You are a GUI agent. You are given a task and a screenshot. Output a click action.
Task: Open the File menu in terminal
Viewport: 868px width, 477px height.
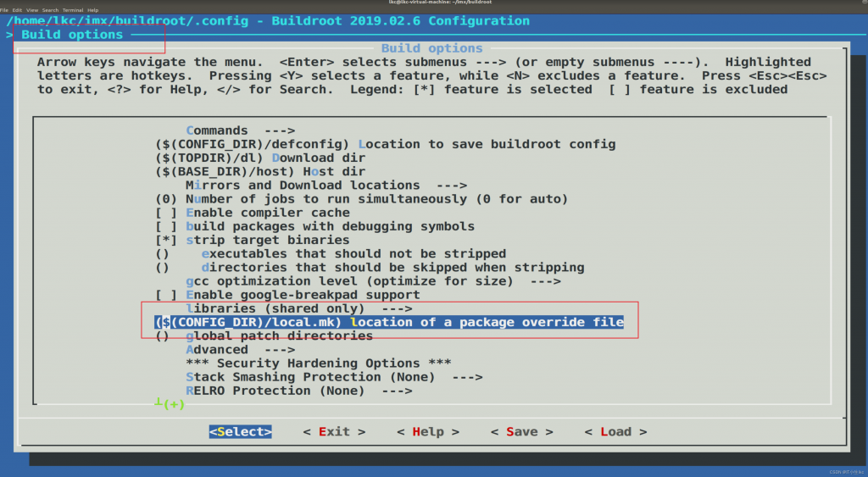(4, 10)
